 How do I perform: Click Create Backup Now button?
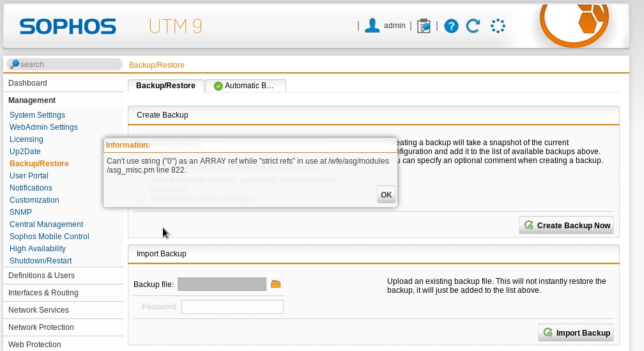pos(566,225)
